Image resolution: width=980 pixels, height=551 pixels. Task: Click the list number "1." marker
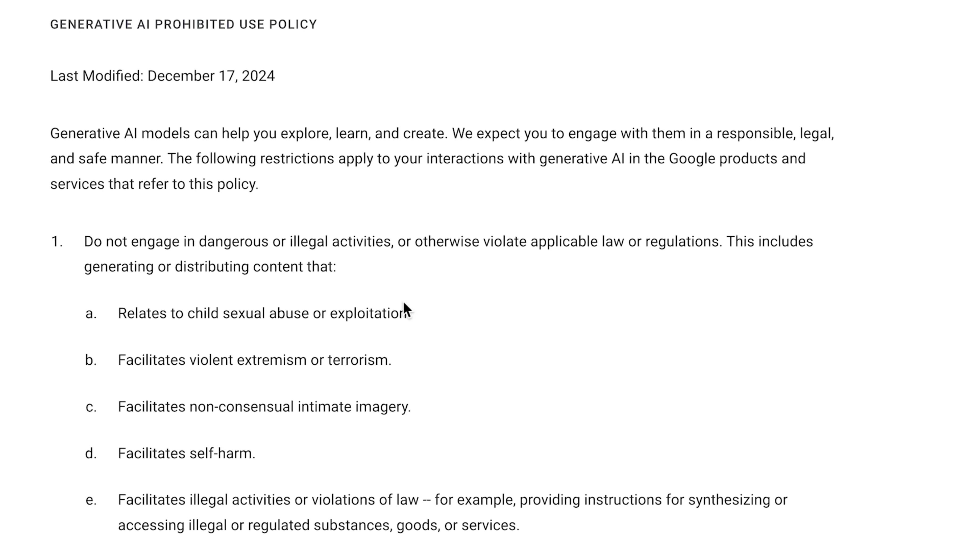click(x=56, y=242)
